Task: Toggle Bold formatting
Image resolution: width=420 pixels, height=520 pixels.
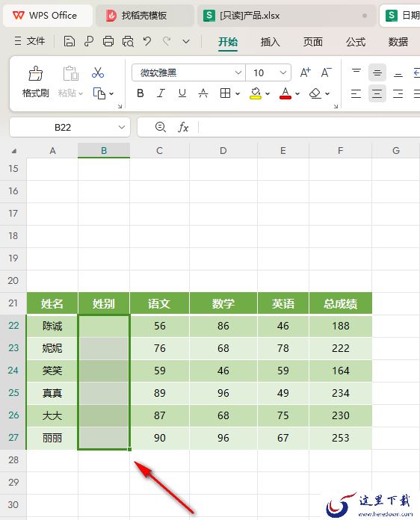Action: [140, 93]
